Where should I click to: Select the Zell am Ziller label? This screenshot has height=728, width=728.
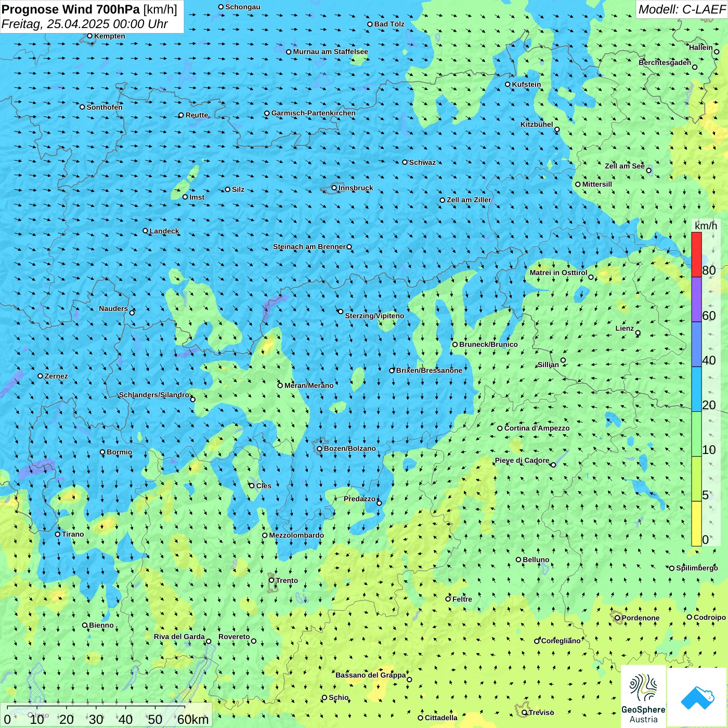(x=469, y=200)
